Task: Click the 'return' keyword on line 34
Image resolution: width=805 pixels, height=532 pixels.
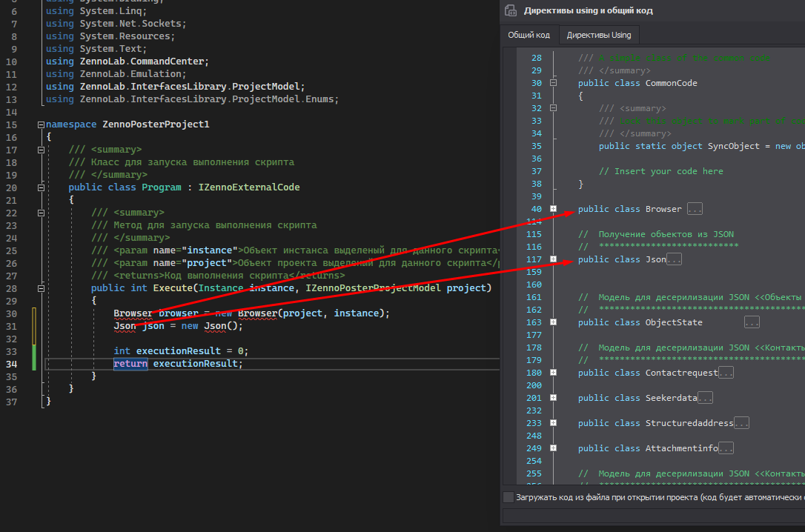Action: pos(130,364)
